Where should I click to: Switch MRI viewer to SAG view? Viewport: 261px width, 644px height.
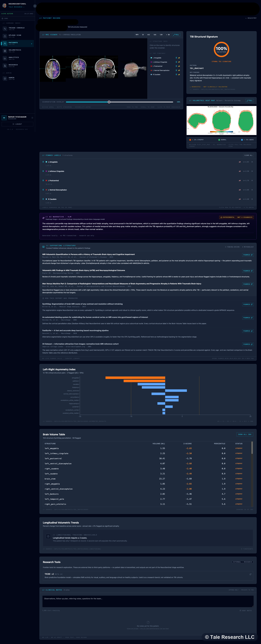155,35
